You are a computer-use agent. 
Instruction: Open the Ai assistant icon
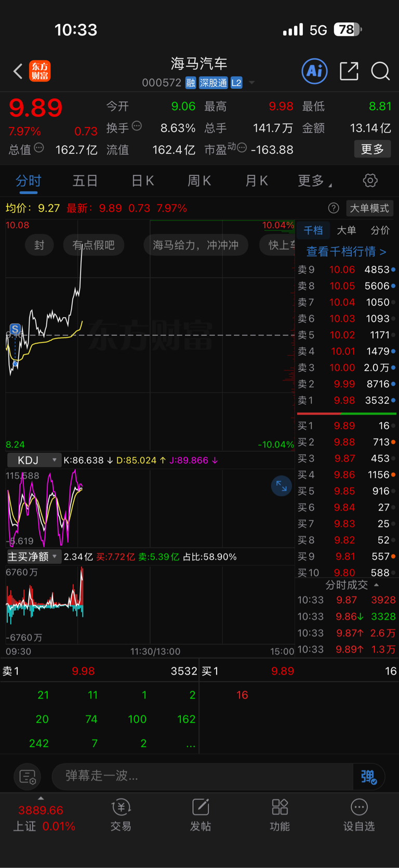[314, 71]
